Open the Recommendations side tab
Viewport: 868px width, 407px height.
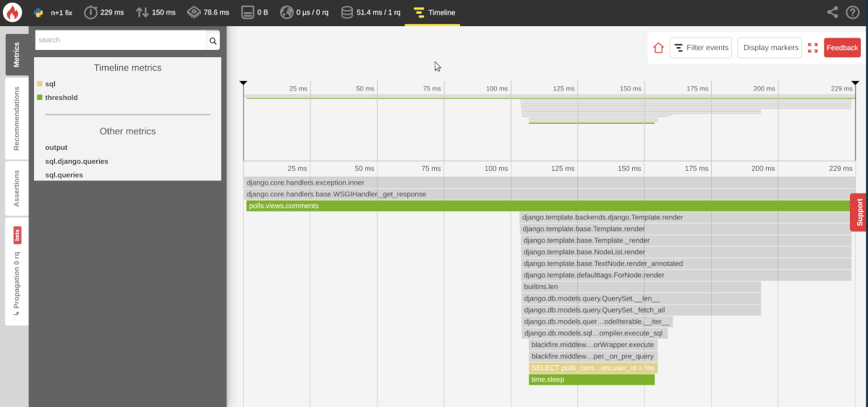17,118
